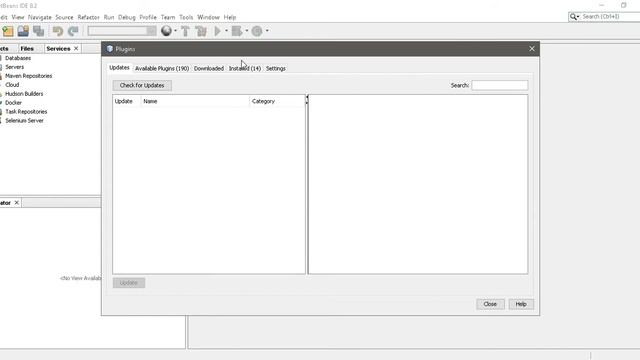Open the project configuration combo box
The image size is (640, 360).
(122, 31)
